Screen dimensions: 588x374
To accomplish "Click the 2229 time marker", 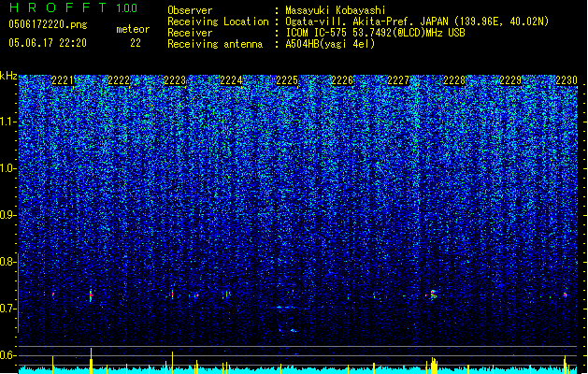I will tap(510, 80).
